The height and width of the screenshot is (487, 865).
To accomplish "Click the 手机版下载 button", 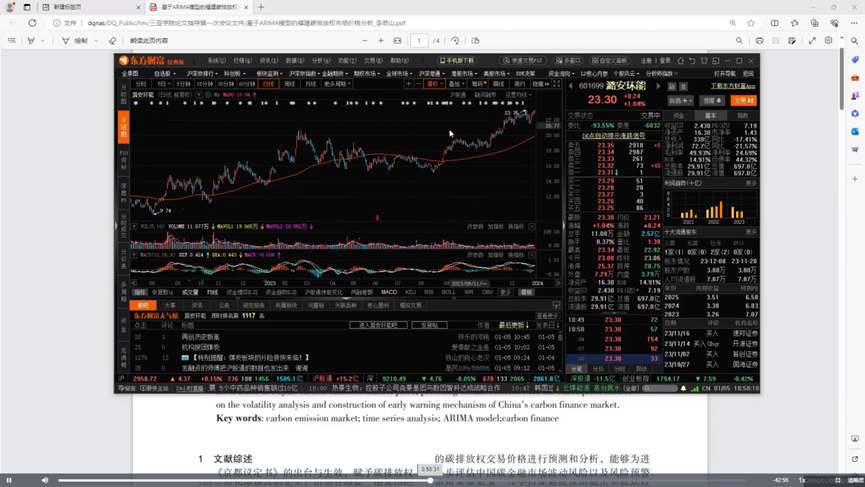I will [457, 61].
